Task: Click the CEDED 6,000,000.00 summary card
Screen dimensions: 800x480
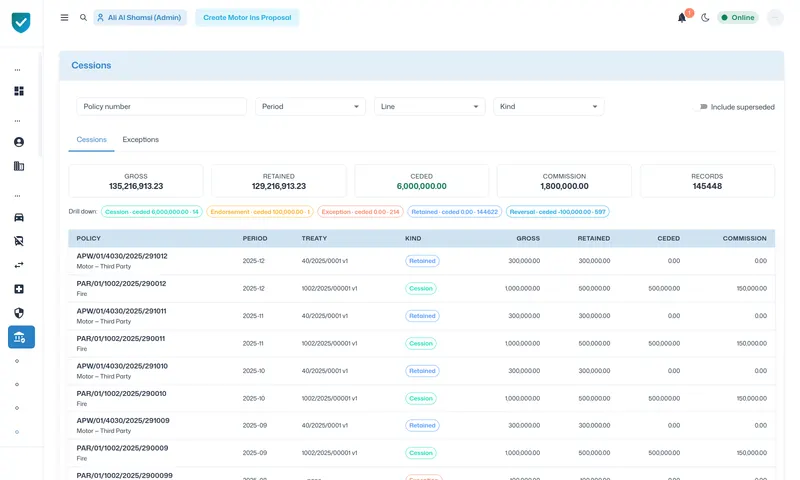Action: 421,181
